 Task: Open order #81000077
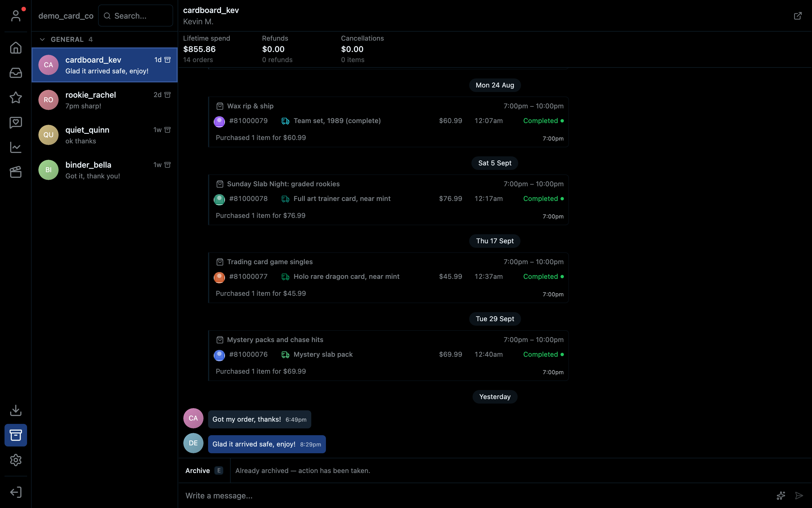pos(248,277)
